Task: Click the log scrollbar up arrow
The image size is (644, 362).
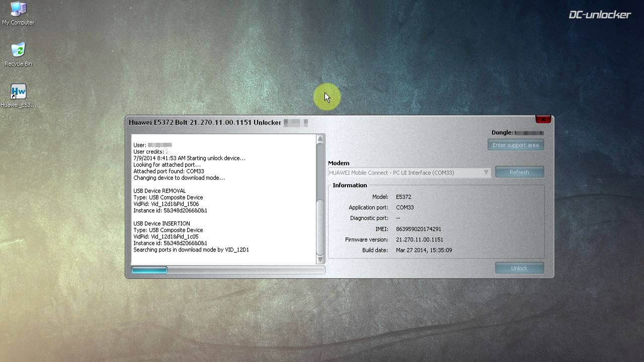Action: point(320,138)
